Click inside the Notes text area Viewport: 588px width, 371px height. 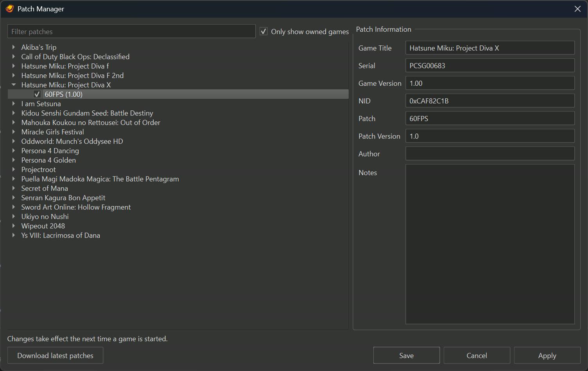click(x=490, y=244)
